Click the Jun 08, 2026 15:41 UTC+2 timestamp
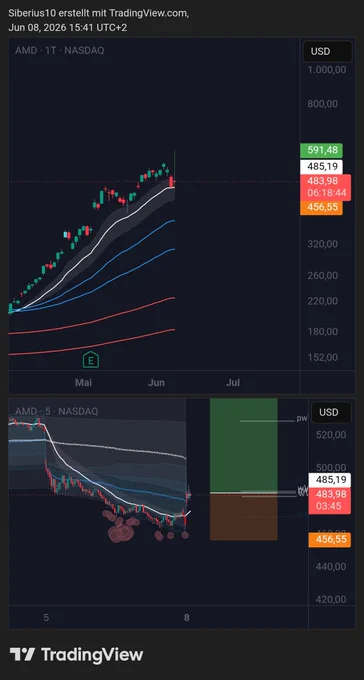The image size is (364, 680). [68, 27]
